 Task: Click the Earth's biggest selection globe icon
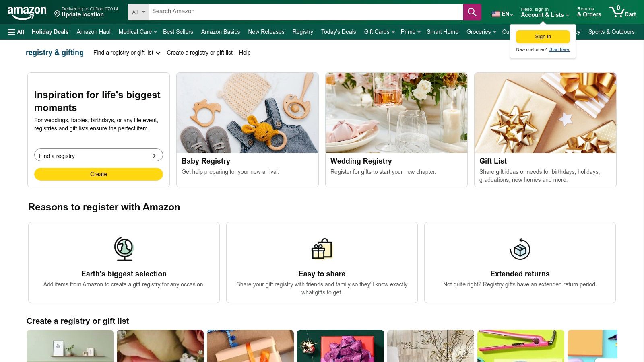click(x=124, y=248)
